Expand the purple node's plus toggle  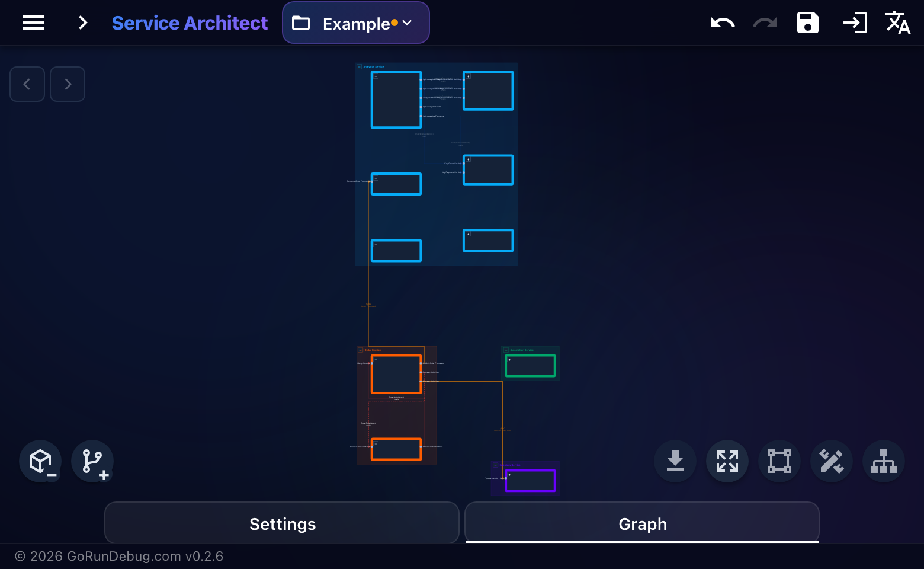pos(509,474)
